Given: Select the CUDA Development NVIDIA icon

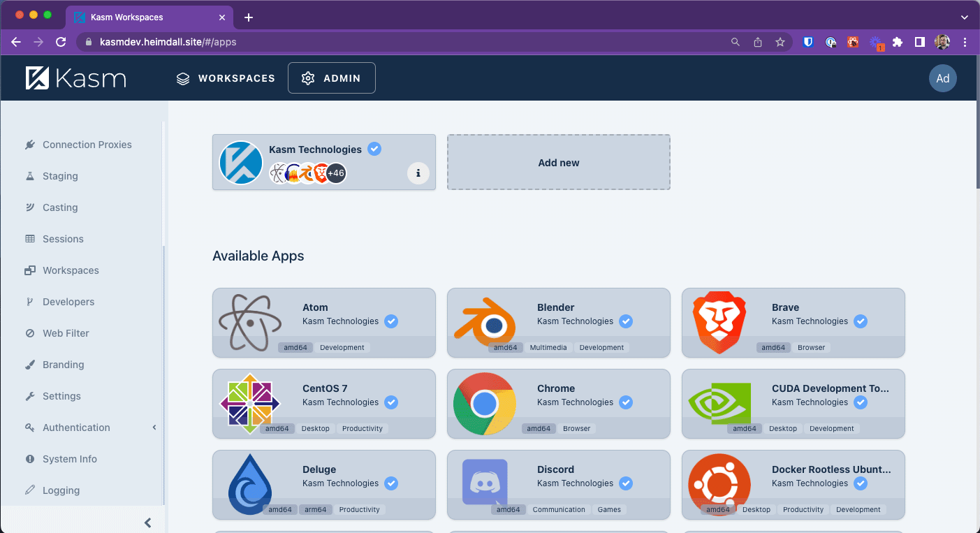Looking at the screenshot, I should tap(719, 404).
